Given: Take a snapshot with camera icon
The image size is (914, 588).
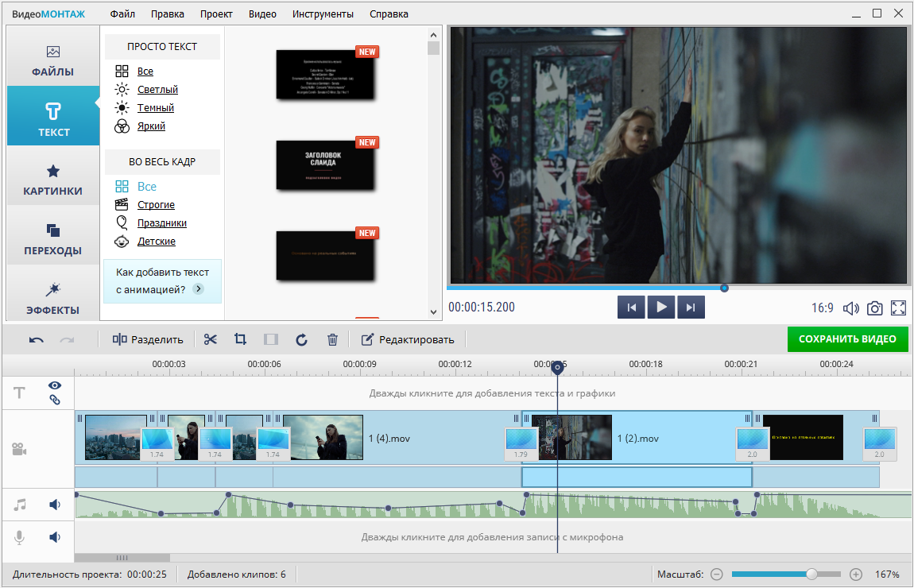Looking at the screenshot, I should click(874, 308).
